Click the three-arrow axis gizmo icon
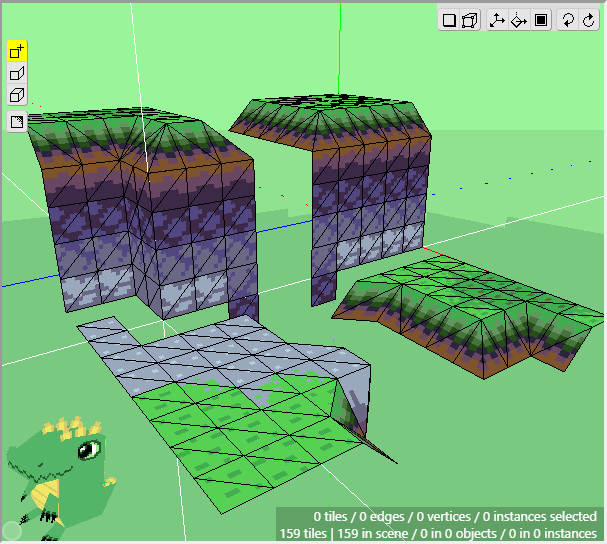607x544 pixels. tap(497, 20)
